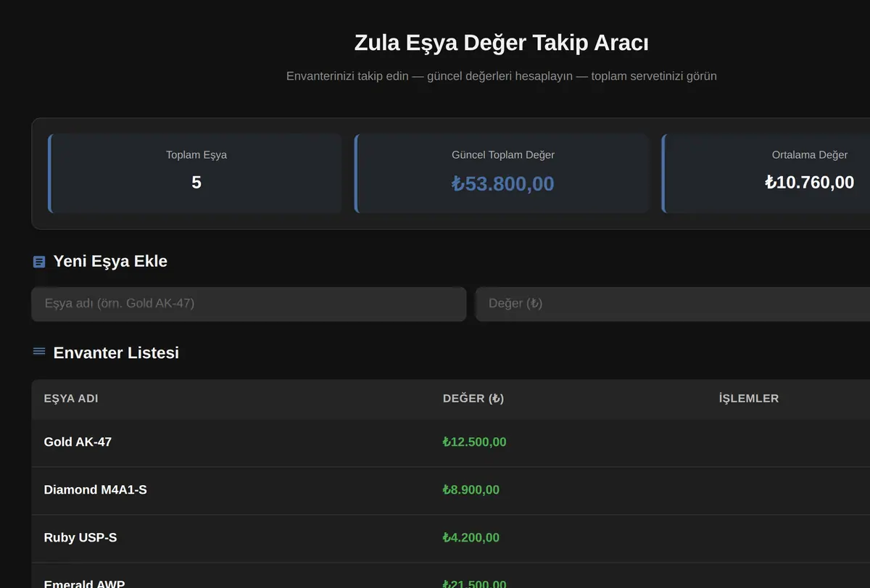Click the Envanter Listesi heading

pyautogui.click(x=116, y=352)
